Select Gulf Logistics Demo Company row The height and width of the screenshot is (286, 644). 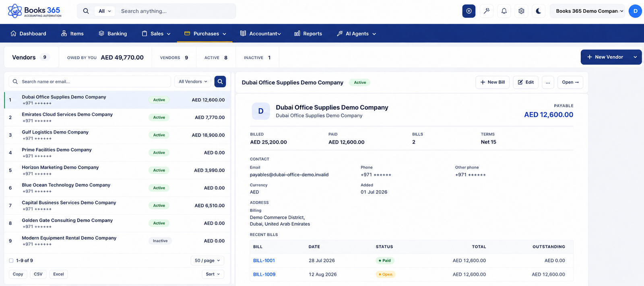tap(117, 135)
